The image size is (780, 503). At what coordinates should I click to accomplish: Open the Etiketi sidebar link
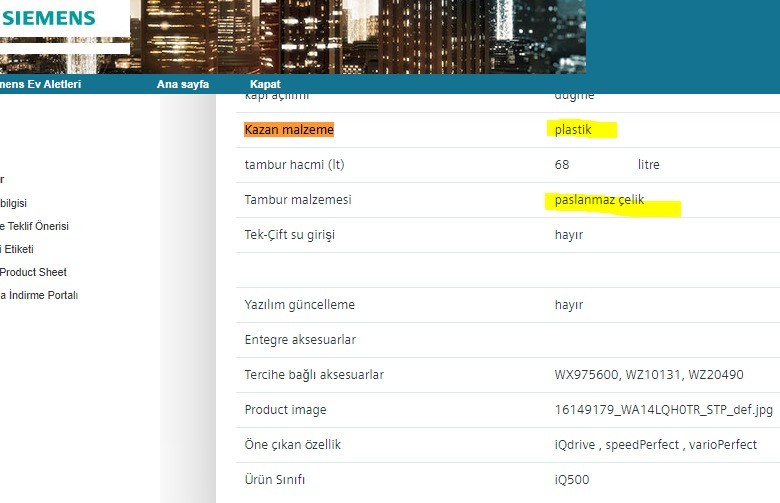(17, 249)
